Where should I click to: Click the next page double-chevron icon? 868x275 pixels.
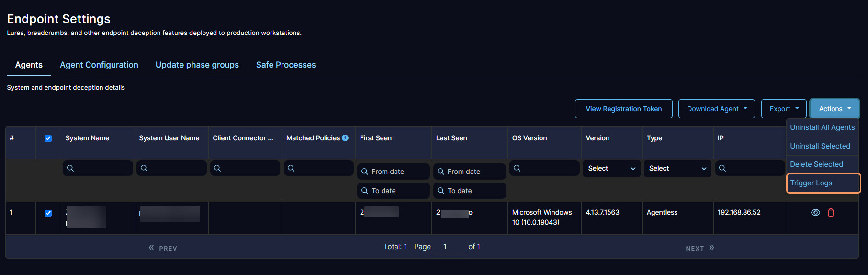pyautogui.click(x=711, y=248)
